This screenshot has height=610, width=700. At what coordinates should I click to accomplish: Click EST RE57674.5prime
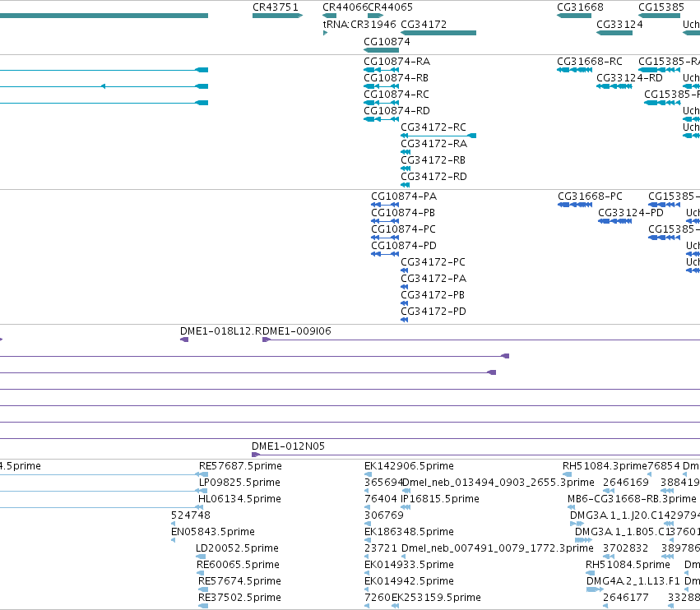[x=239, y=581]
